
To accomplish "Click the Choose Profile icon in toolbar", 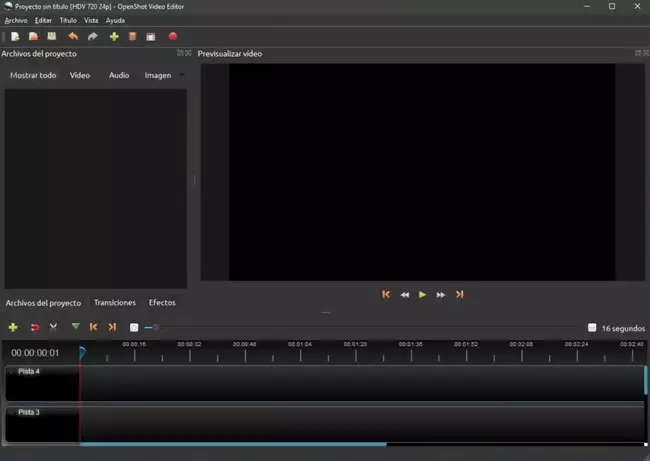I will [x=132, y=36].
